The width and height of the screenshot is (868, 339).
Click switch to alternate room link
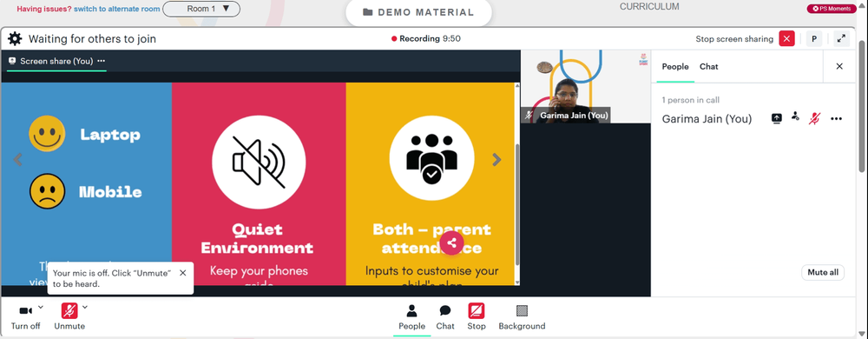pyautogui.click(x=117, y=9)
